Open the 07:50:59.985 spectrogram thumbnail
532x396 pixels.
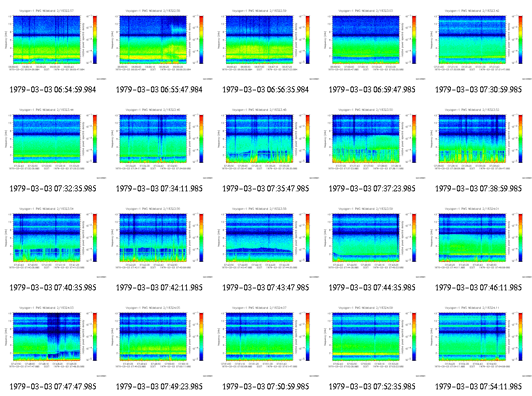(265, 341)
